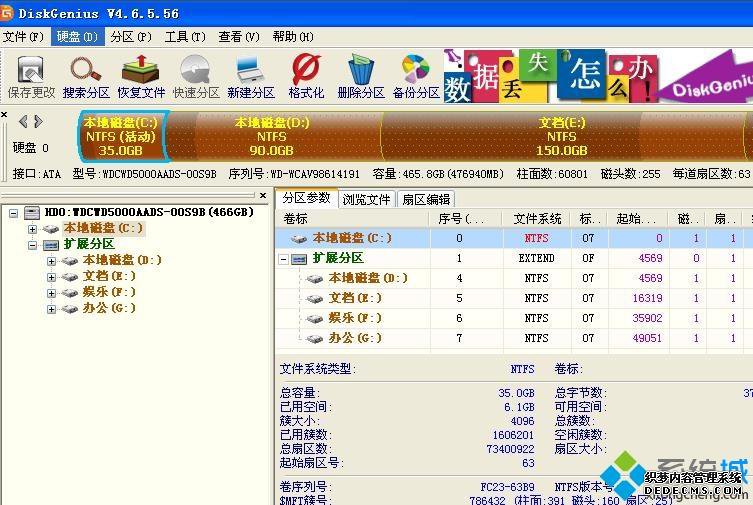Click the serial number WD-WCAV98614191 text
This screenshot has width=753, height=505.
[x=315, y=174]
